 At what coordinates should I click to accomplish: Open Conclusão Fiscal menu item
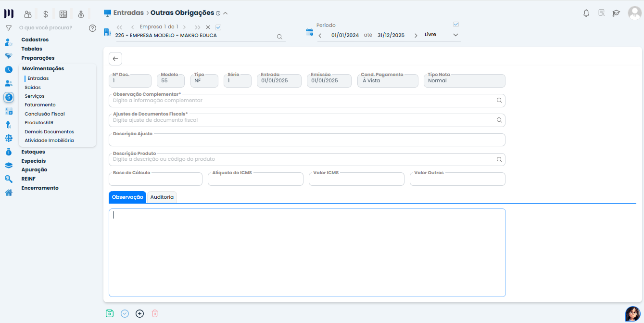click(x=45, y=114)
